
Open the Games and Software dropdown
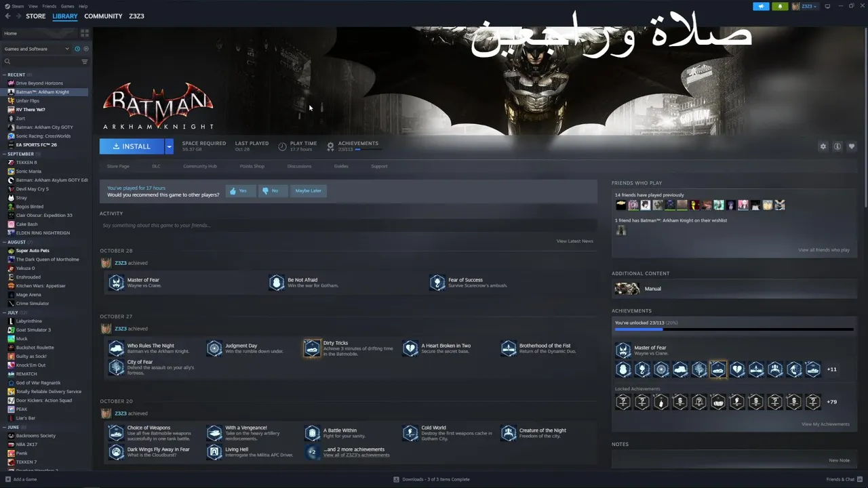pos(37,49)
